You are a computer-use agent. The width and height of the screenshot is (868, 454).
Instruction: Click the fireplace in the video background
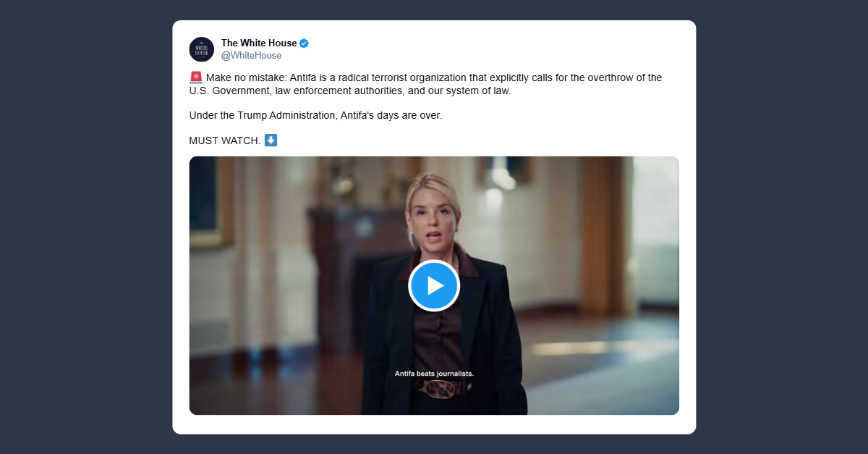click(x=340, y=246)
